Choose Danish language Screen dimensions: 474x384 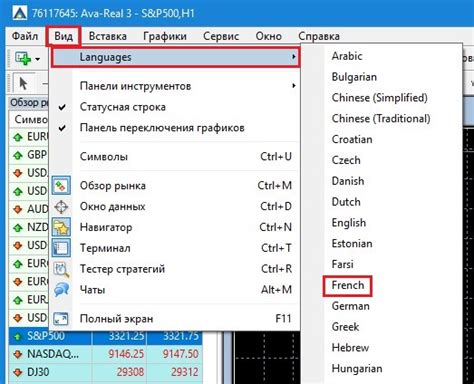point(348,181)
